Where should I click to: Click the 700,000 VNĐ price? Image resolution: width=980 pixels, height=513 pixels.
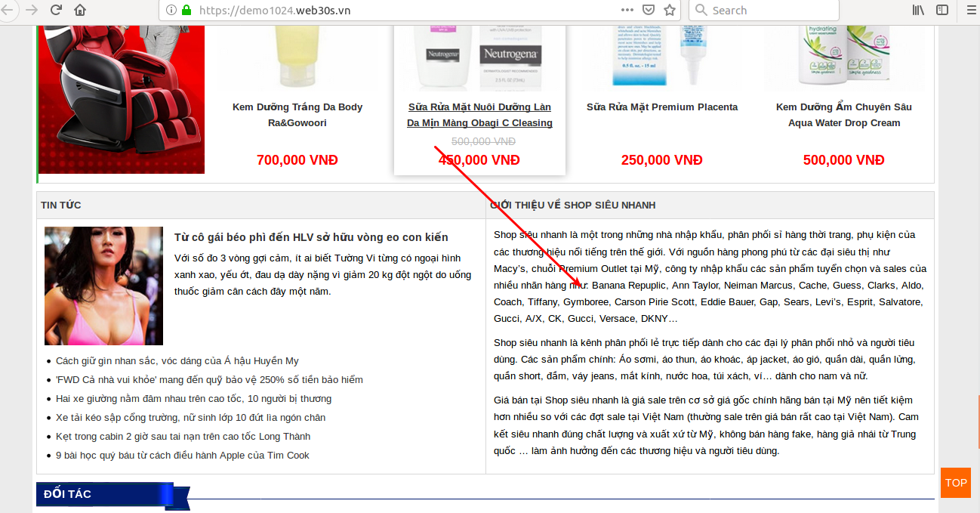point(297,160)
